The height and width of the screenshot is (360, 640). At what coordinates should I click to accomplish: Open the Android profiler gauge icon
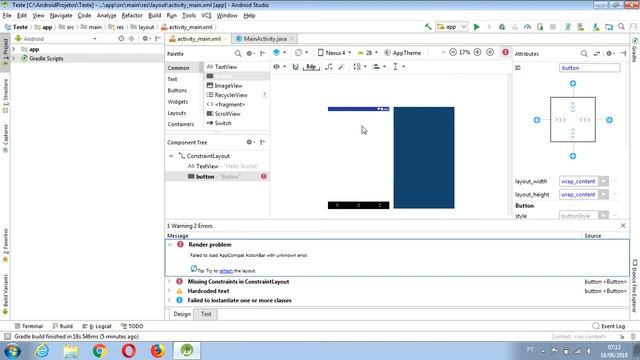[527, 27]
